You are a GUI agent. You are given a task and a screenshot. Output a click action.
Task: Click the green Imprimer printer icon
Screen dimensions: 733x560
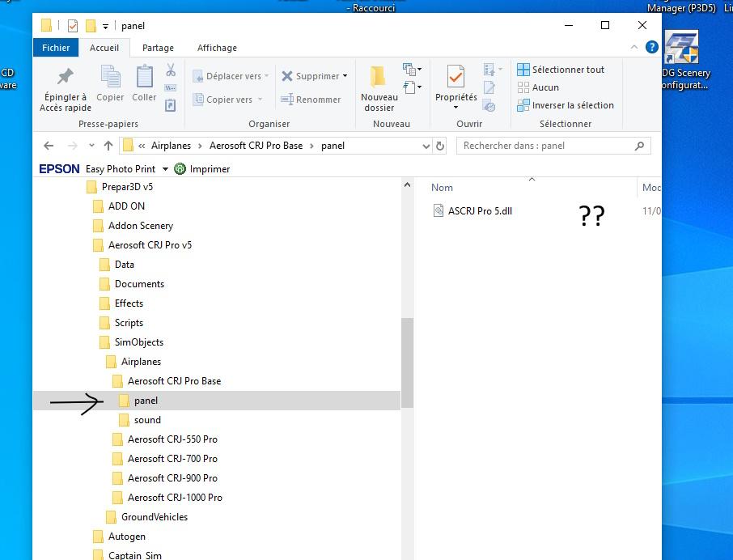click(180, 169)
